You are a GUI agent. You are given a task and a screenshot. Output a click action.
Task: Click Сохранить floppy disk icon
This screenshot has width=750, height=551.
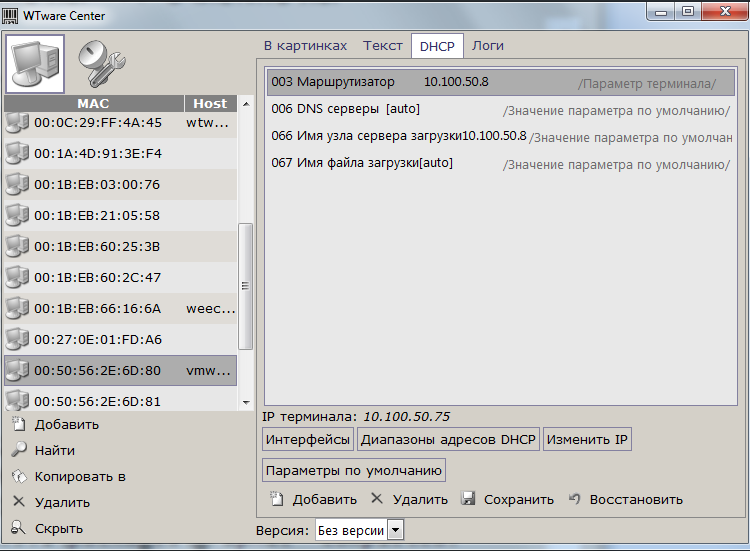point(468,499)
